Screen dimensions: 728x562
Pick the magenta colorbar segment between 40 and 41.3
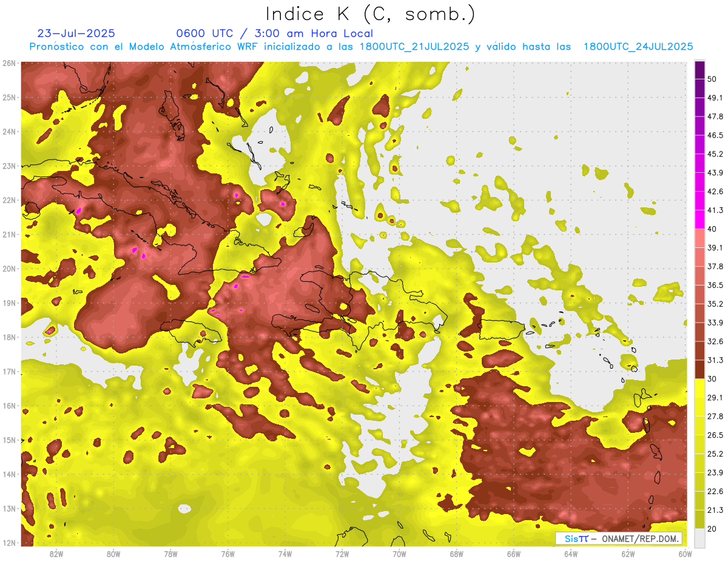point(699,219)
